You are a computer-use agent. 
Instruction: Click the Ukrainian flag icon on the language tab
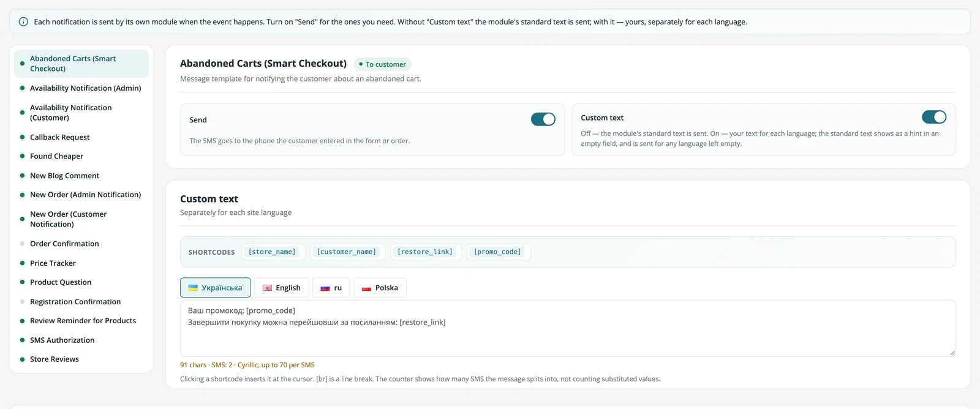[193, 288]
